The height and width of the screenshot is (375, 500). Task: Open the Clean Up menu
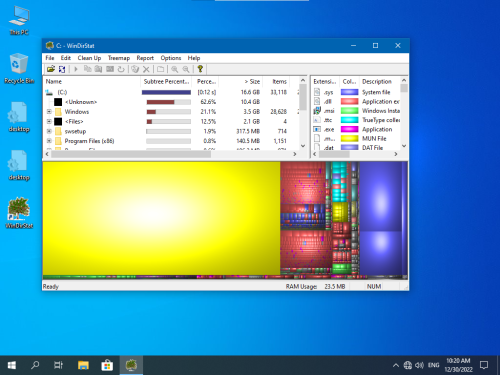click(89, 58)
